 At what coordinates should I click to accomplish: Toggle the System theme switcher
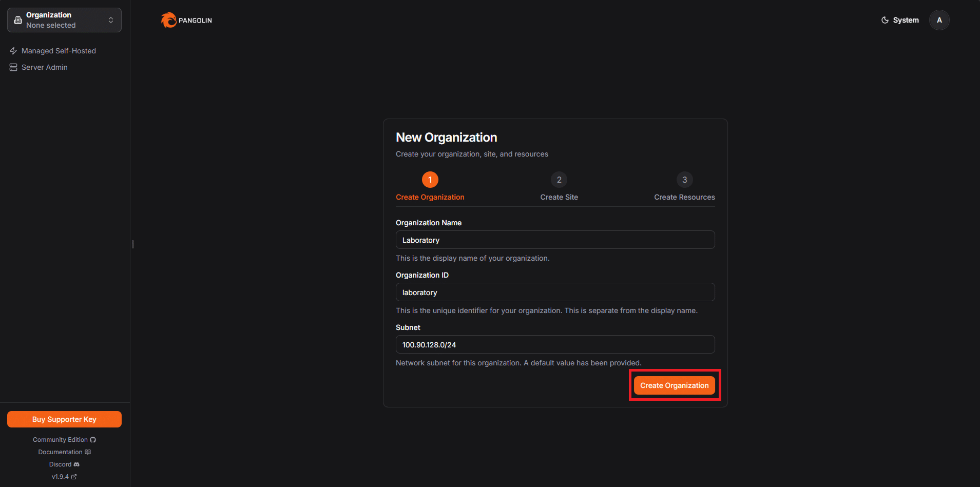[900, 20]
